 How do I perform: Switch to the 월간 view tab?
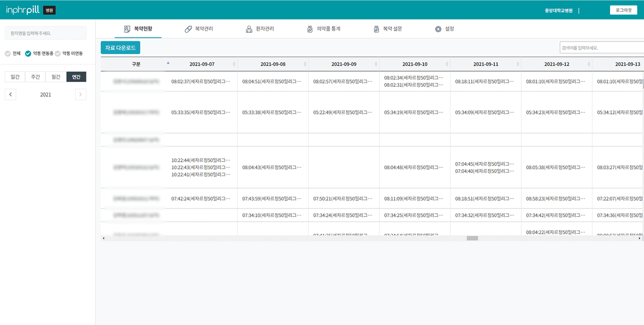[56, 77]
